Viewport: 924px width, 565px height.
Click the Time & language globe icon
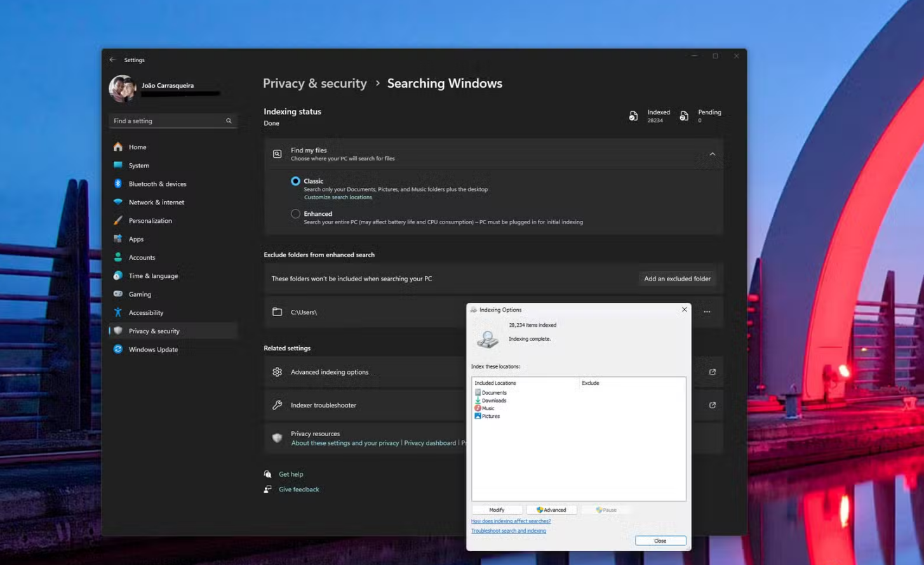[x=118, y=276]
